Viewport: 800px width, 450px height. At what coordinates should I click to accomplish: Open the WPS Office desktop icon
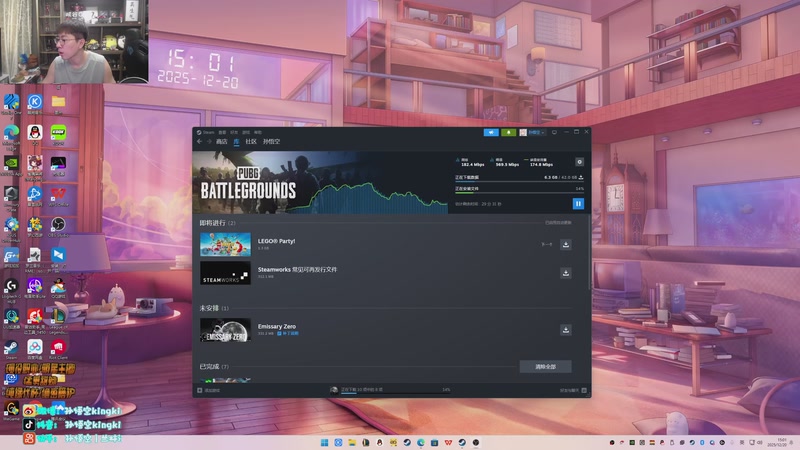(x=58, y=196)
